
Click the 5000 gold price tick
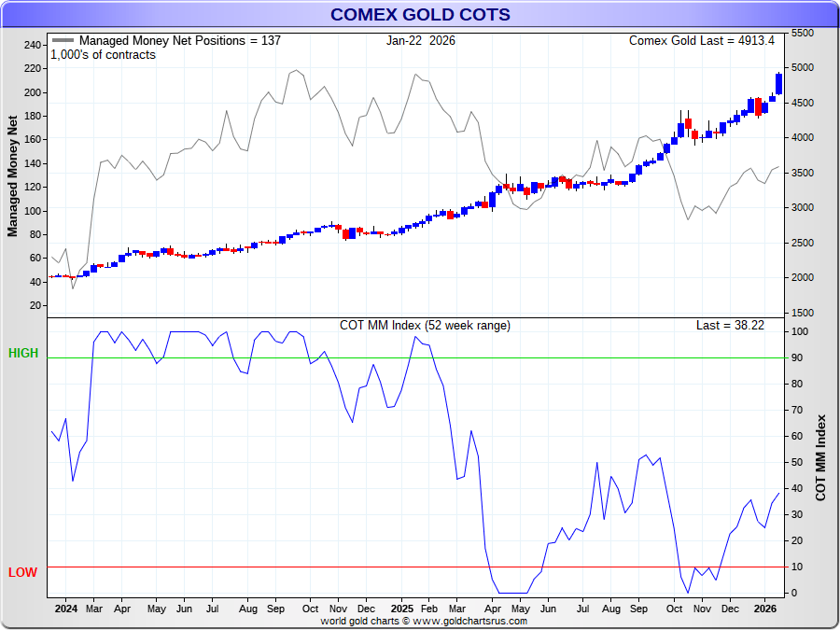[803, 68]
